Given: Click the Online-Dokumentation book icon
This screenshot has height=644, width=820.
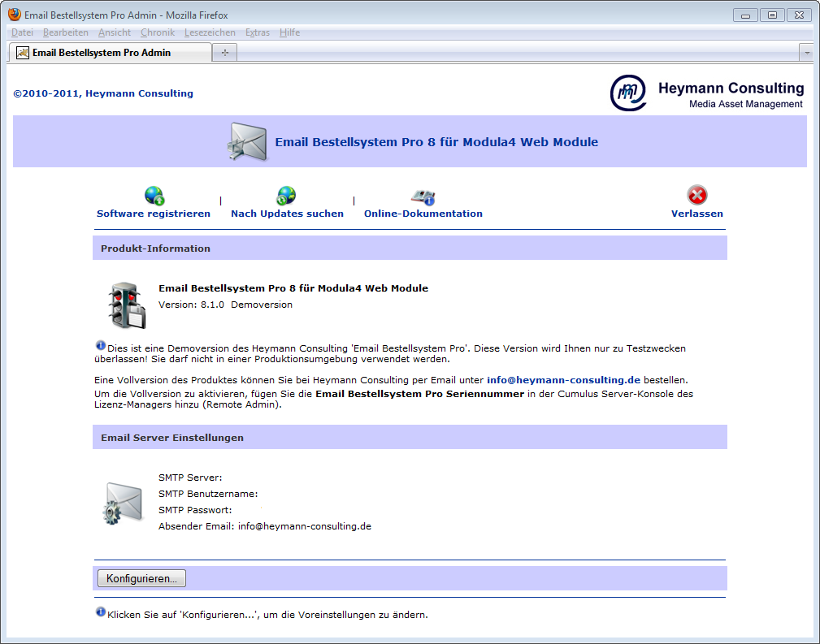Looking at the screenshot, I should click(423, 197).
